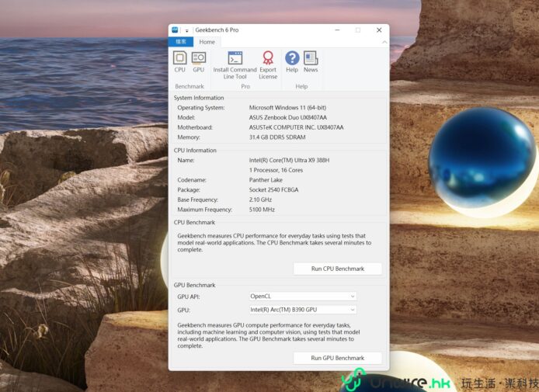Click the Codename label
The image size is (539, 392).
coord(192,180)
